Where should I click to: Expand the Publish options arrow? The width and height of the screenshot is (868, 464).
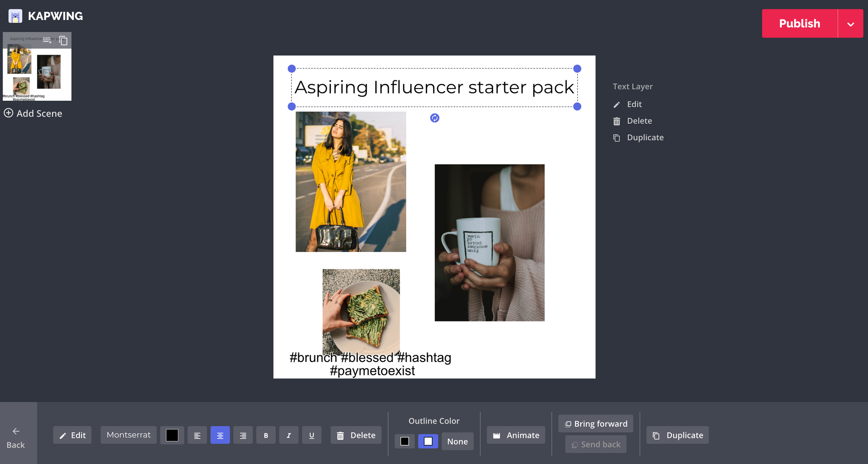click(x=851, y=24)
